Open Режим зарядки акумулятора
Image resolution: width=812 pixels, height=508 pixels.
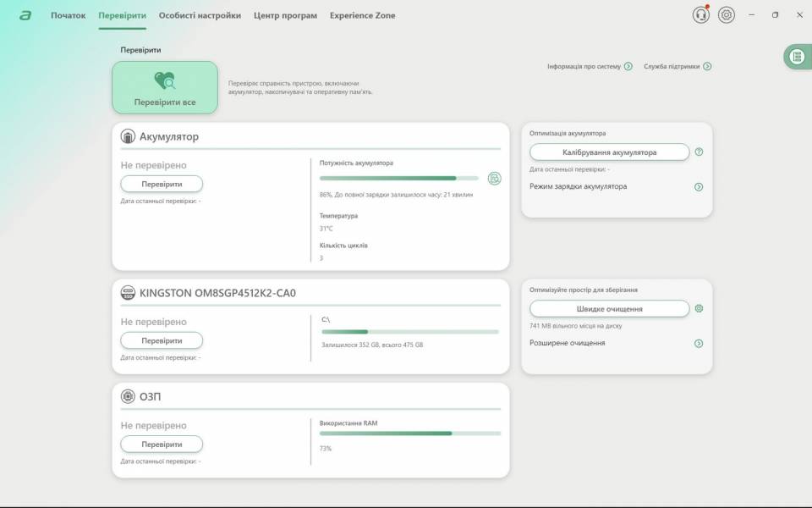tap(578, 186)
